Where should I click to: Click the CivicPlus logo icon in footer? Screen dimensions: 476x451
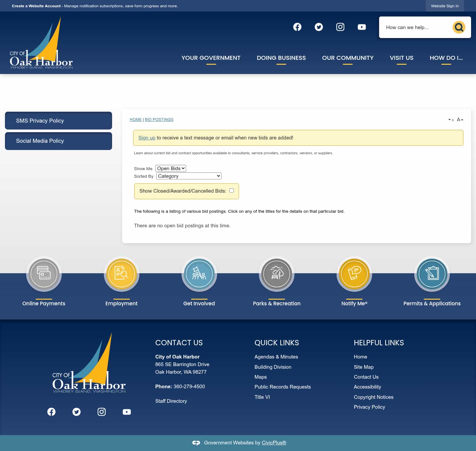point(196,443)
